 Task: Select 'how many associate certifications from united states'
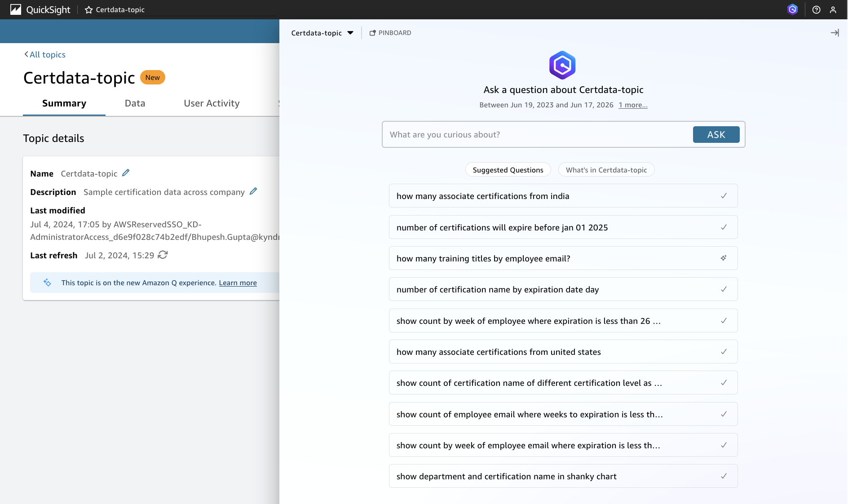tap(563, 352)
